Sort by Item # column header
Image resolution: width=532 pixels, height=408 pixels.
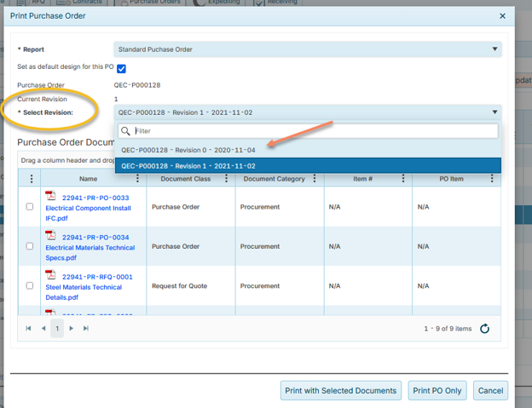click(x=362, y=179)
